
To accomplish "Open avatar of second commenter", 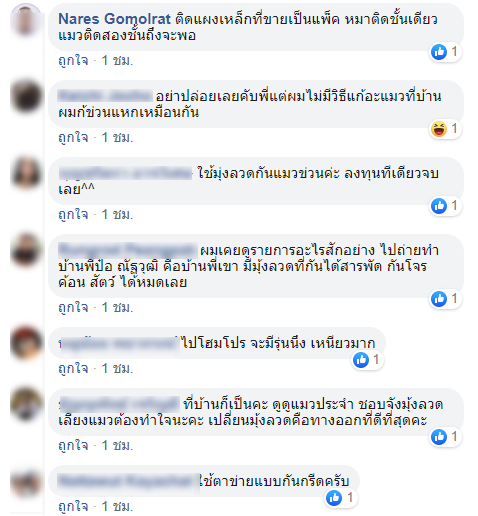I will point(26,97).
